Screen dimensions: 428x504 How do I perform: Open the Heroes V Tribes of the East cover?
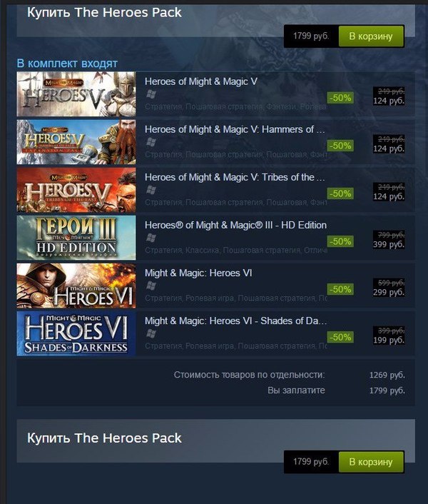point(76,190)
